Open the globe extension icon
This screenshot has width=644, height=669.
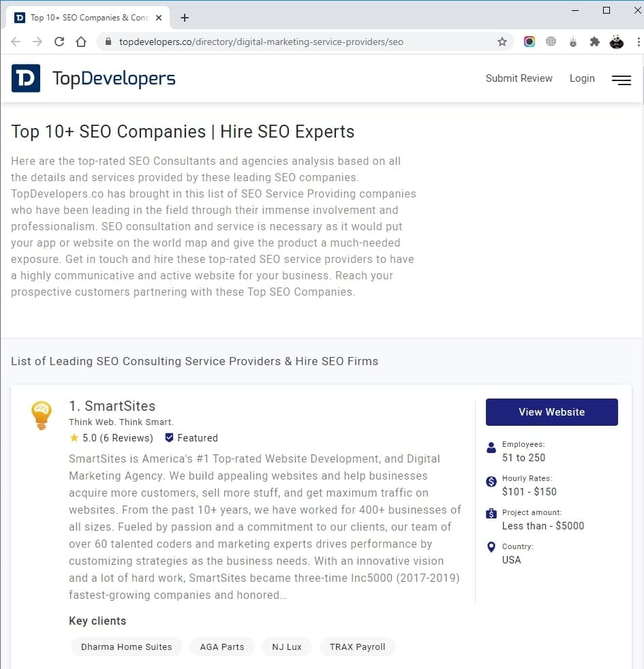coord(551,42)
